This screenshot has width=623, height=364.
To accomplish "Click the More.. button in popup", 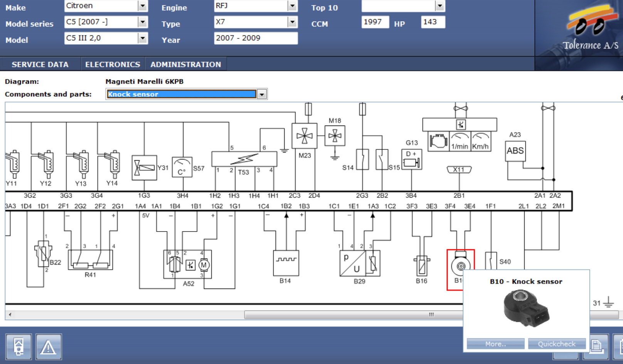I will click(495, 344).
